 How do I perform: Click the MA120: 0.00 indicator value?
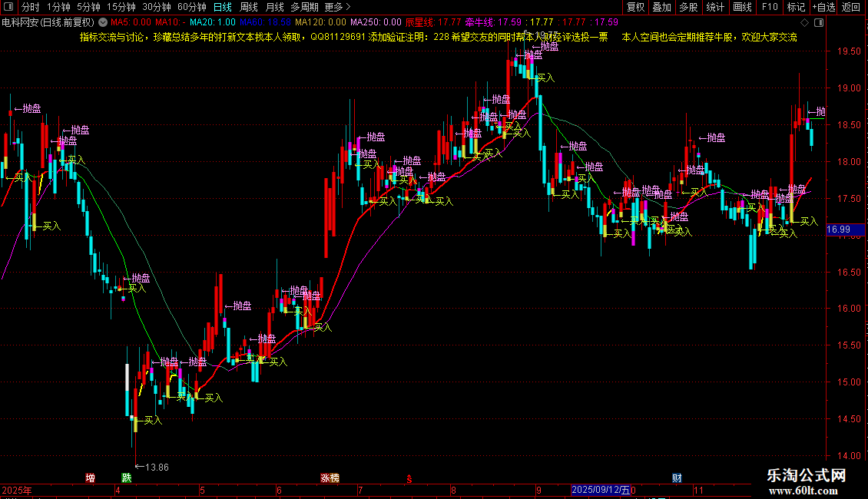click(x=320, y=22)
